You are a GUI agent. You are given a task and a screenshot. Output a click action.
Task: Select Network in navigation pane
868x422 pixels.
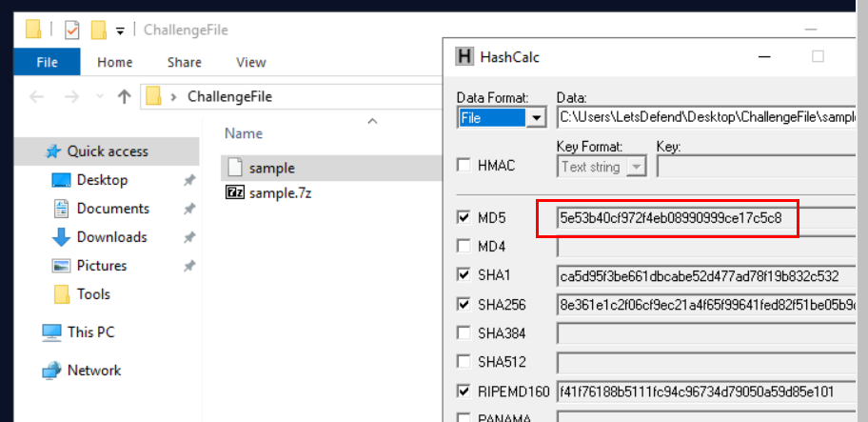coord(93,370)
